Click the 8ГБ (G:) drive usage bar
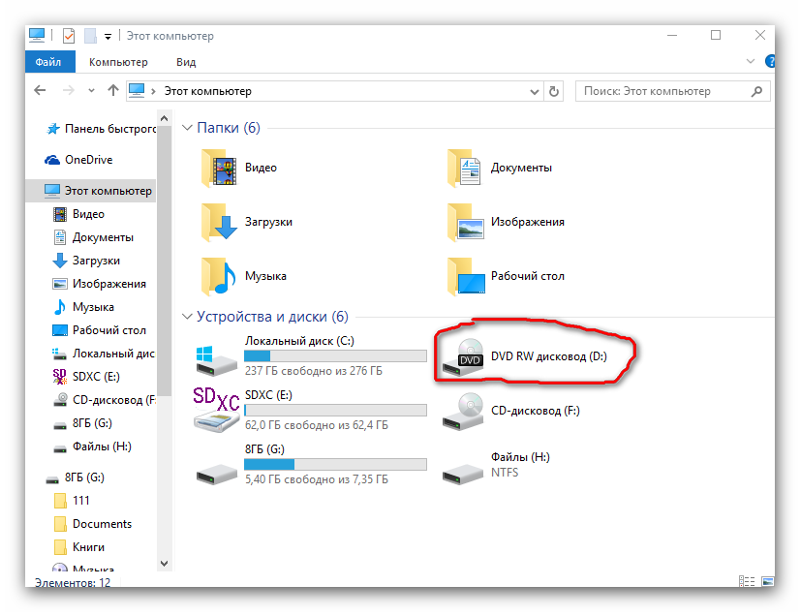Image resolution: width=800 pixels, height=612 pixels. click(335, 464)
